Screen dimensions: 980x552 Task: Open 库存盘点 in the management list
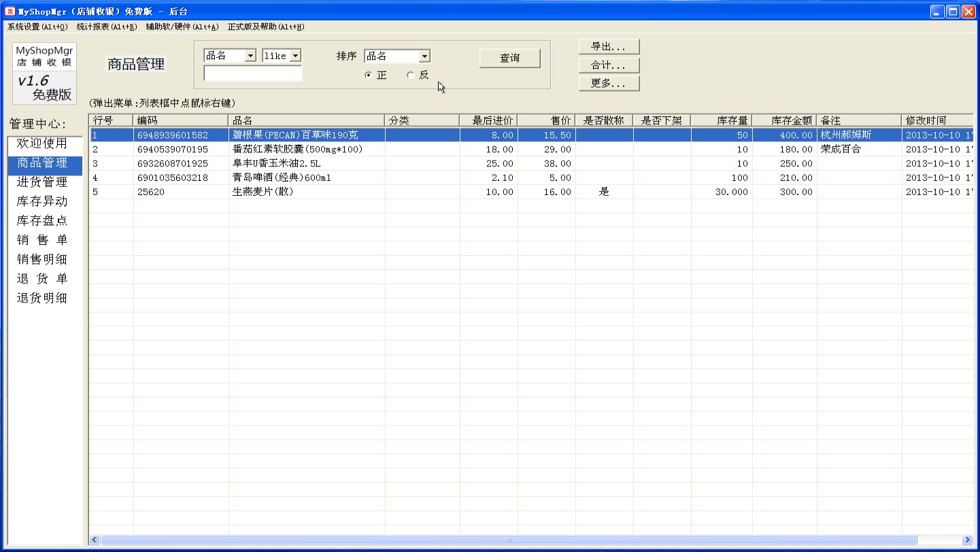42,221
